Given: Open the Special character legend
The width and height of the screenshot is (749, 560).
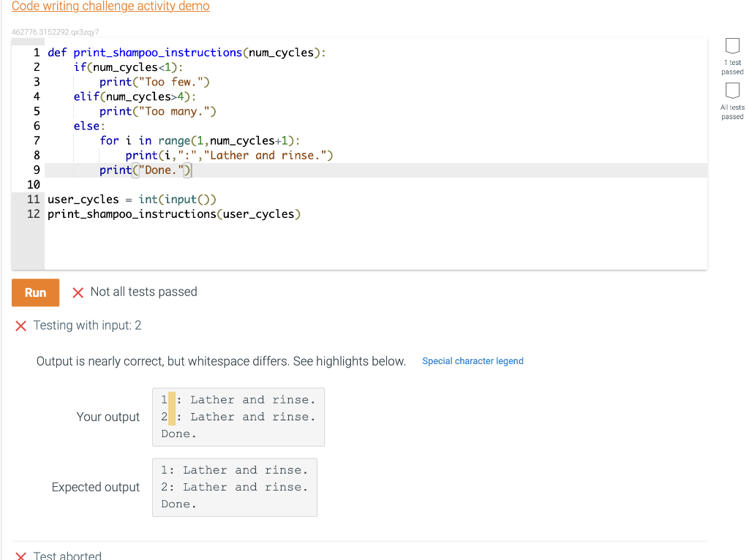Looking at the screenshot, I should pyautogui.click(x=473, y=360).
